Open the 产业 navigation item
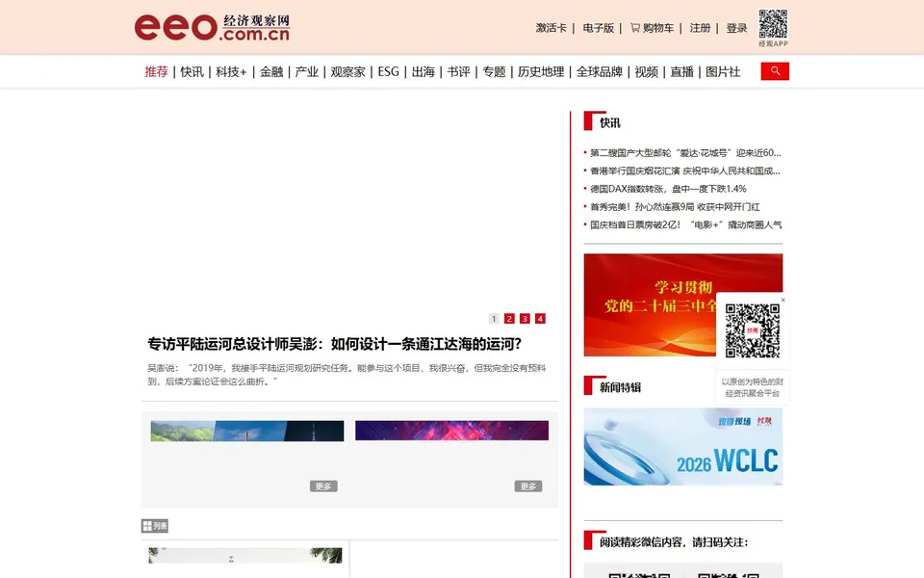This screenshot has height=578, width=924. pyautogui.click(x=306, y=72)
